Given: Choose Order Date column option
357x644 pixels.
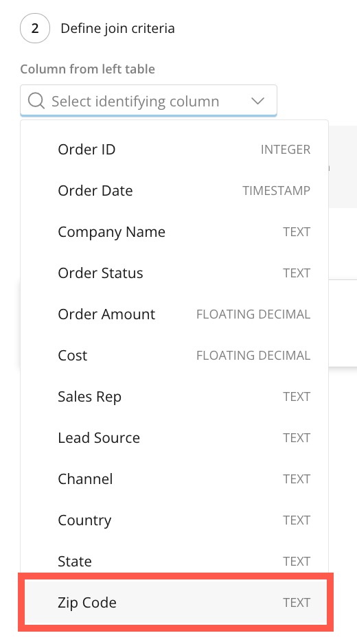Looking at the screenshot, I should click(x=174, y=191).
